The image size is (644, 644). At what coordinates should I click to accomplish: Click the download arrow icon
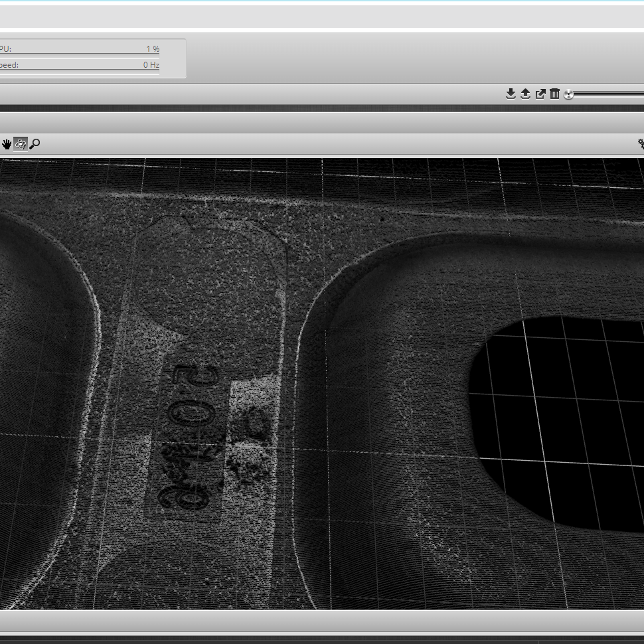click(x=511, y=94)
